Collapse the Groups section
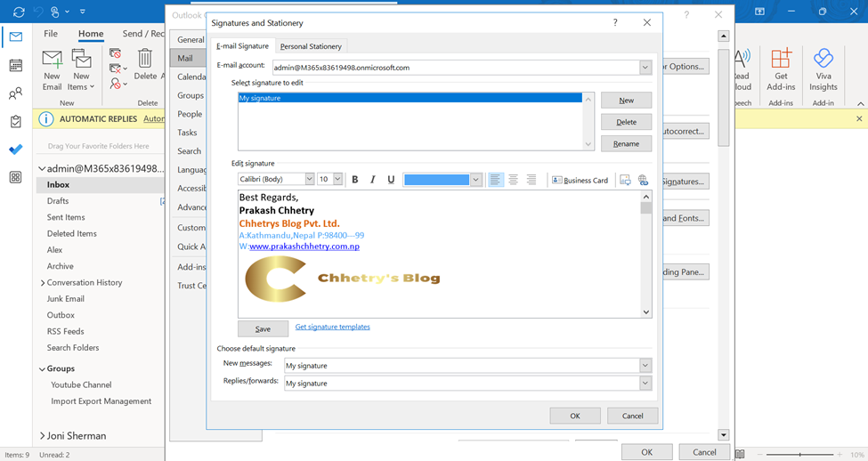Viewport: 868px width, 461px height. click(42, 369)
